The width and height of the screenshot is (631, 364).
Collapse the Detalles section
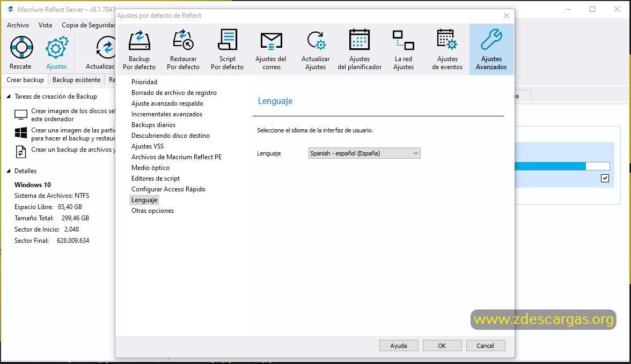9,171
